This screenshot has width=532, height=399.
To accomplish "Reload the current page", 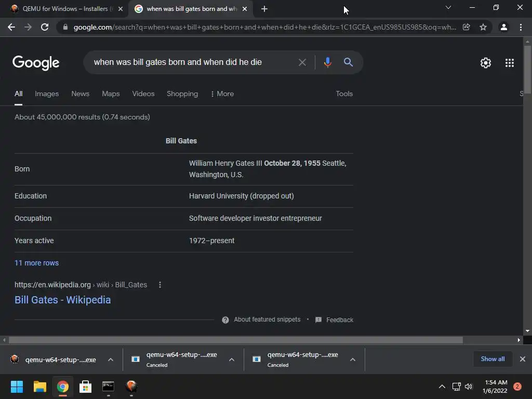I will tap(45, 27).
